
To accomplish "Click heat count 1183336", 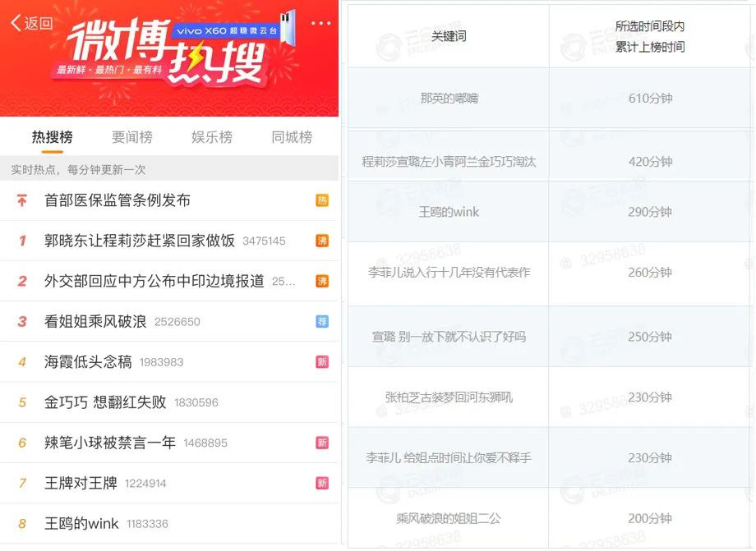I will point(147,525).
